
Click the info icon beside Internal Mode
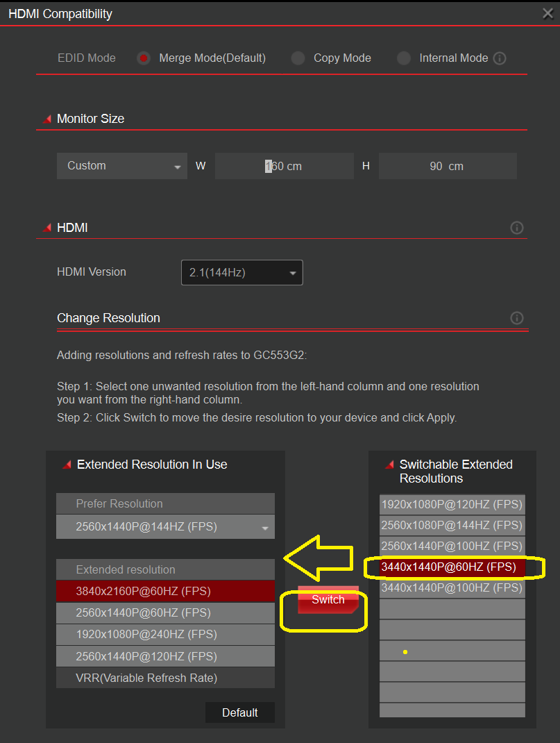pos(500,58)
